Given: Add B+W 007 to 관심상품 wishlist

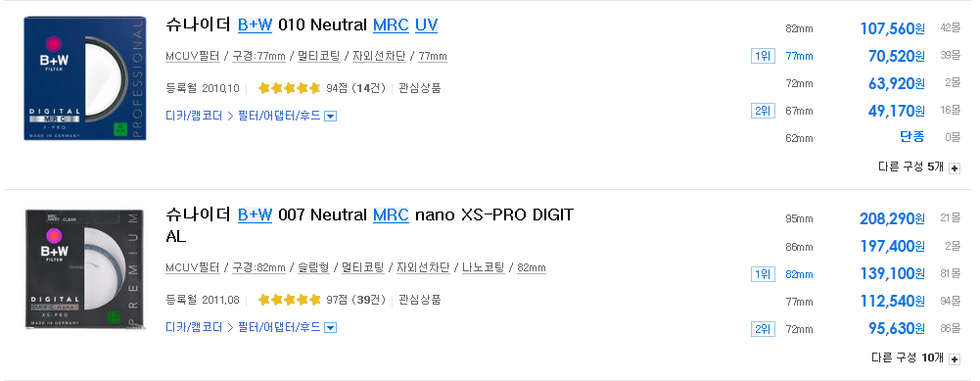Looking at the screenshot, I should coord(419,300).
